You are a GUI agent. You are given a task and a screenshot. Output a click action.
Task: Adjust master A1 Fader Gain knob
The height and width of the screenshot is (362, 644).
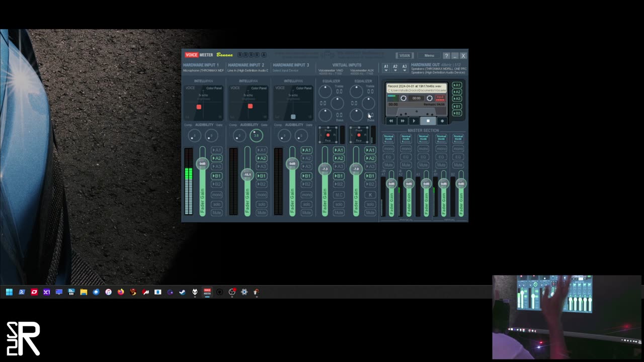pos(391,184)
